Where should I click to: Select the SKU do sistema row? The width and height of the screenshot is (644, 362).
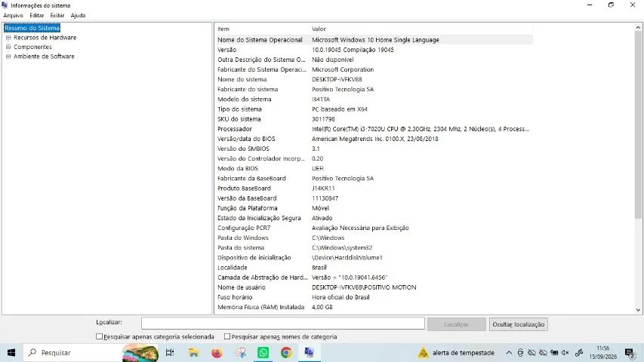(374, 119)
